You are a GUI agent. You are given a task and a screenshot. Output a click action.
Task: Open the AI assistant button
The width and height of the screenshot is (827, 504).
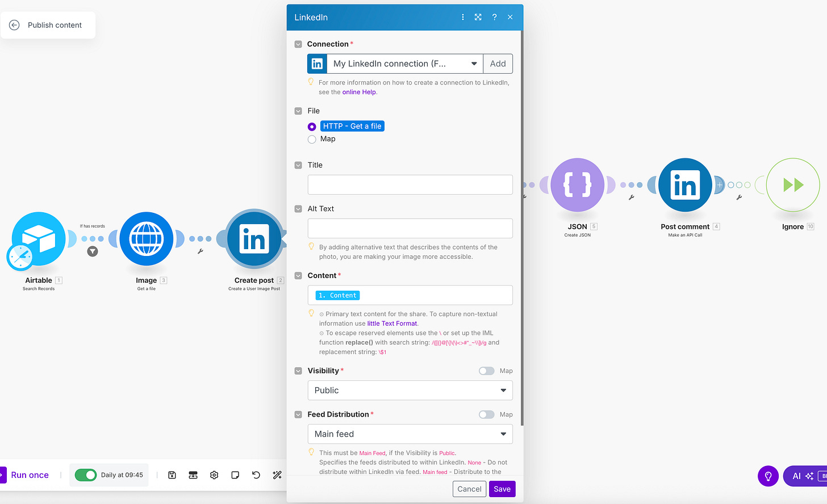[805, 476]
